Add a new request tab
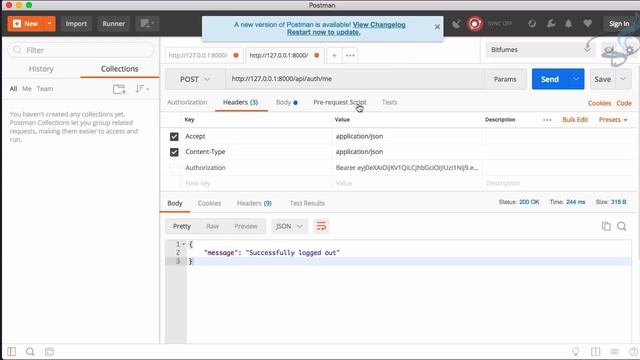Viewport: 640px width, 360px height. coord(334,56)
